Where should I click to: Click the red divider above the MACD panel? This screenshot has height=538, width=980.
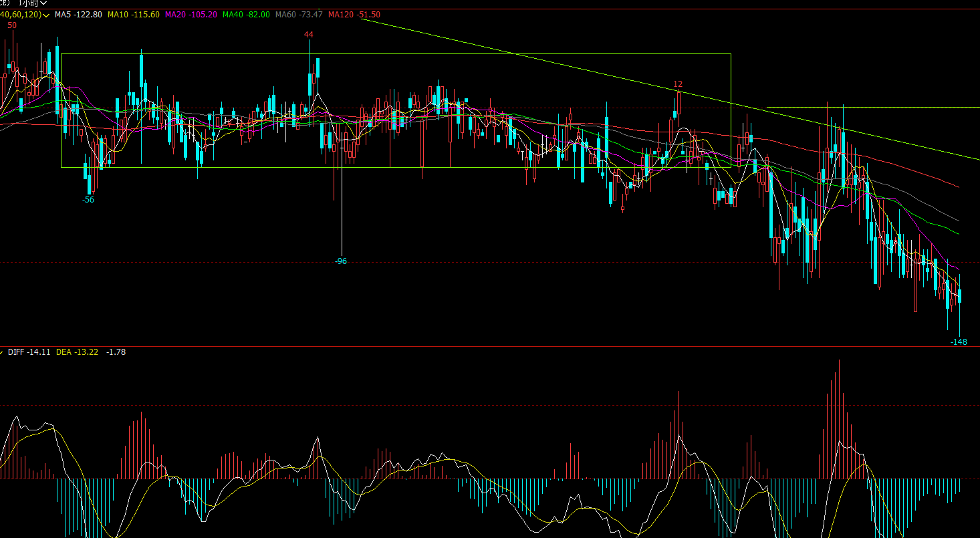468,346
